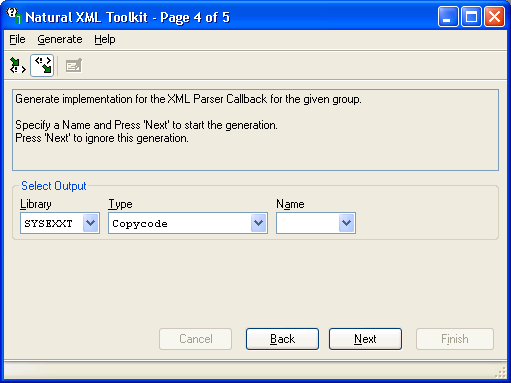Image resolution: width=511 pixels, height=383 pixels.
Task: Click the app icon in the title bar
Action: (14, 16)
